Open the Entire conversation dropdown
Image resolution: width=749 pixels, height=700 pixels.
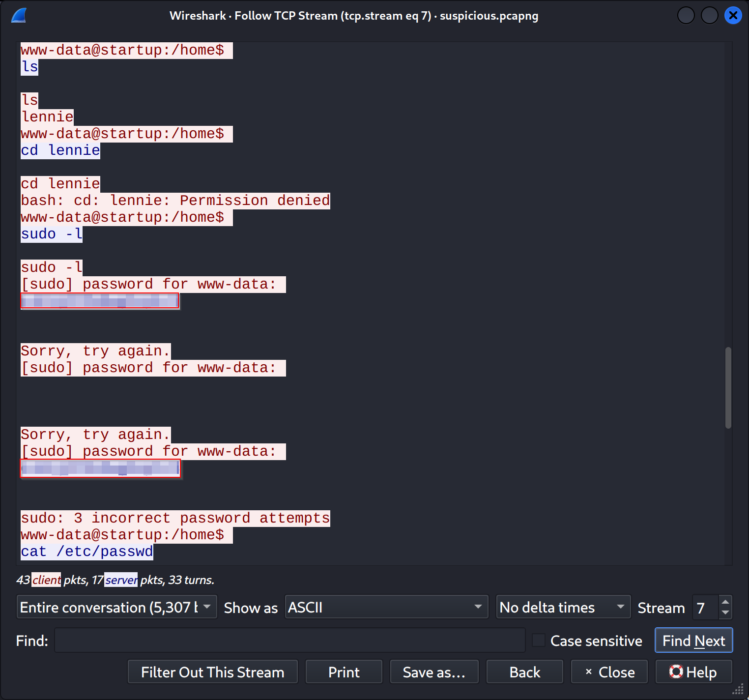pyautogui.click(x=116, y=607)
